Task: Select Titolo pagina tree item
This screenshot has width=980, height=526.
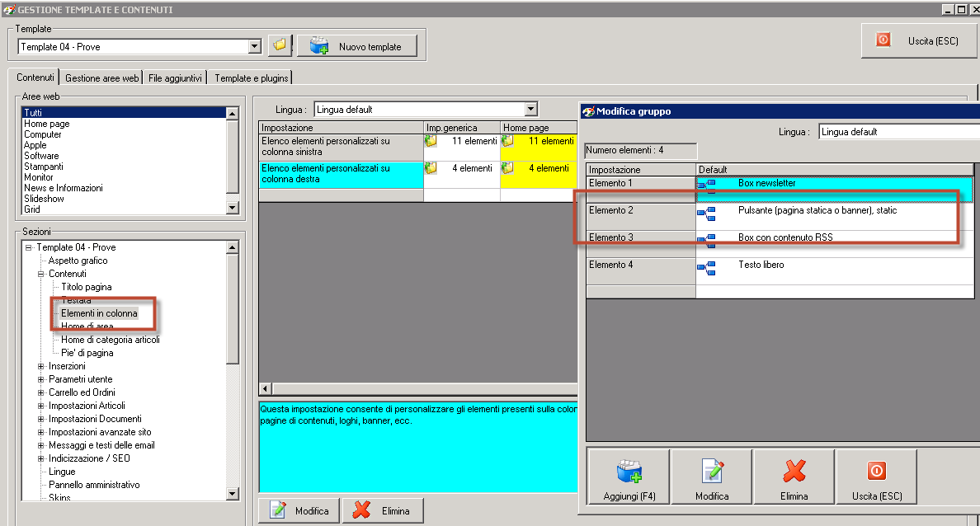Action: (87, 287)
